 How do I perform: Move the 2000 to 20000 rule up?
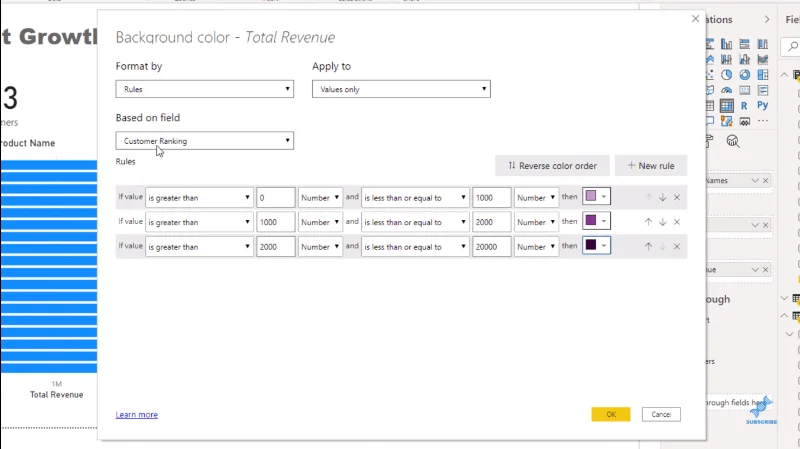click(x=648, y=246)
